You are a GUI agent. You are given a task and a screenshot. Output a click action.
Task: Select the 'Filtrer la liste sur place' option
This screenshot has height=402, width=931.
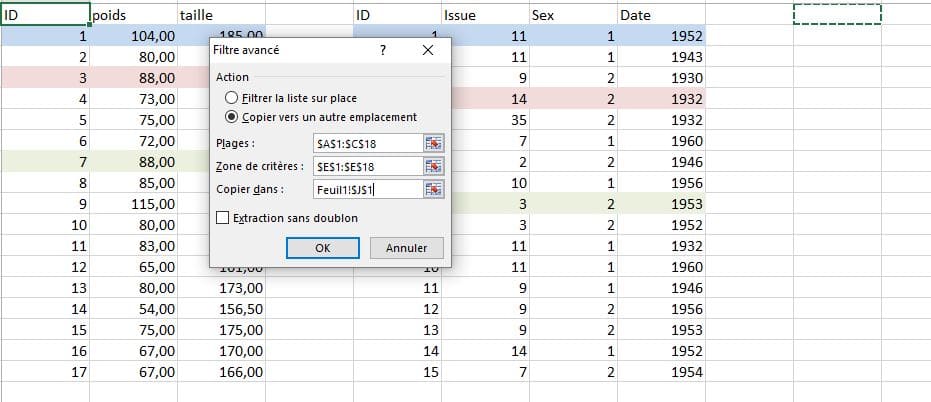(233, 98)
